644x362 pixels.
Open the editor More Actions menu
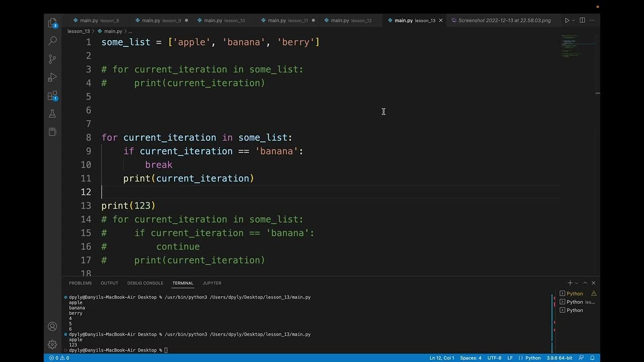tap(592, 20)
